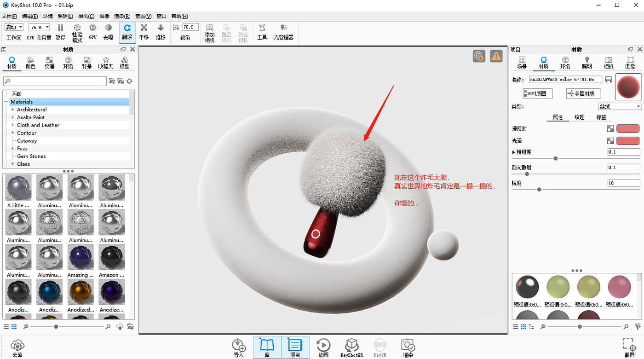Screen dimensions: 644x359
Task: Toggle the 暂停 pause rendering button
Action: point(60,29)
